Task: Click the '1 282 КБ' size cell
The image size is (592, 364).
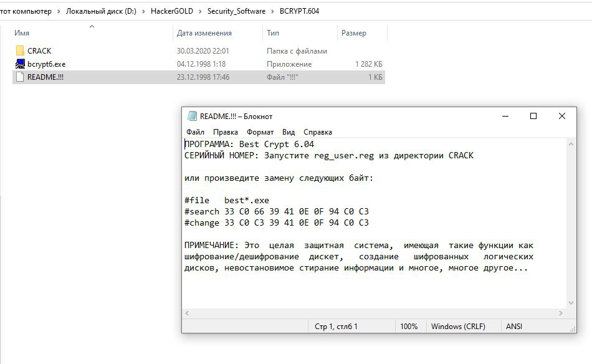Action: (x=368, y=64)
